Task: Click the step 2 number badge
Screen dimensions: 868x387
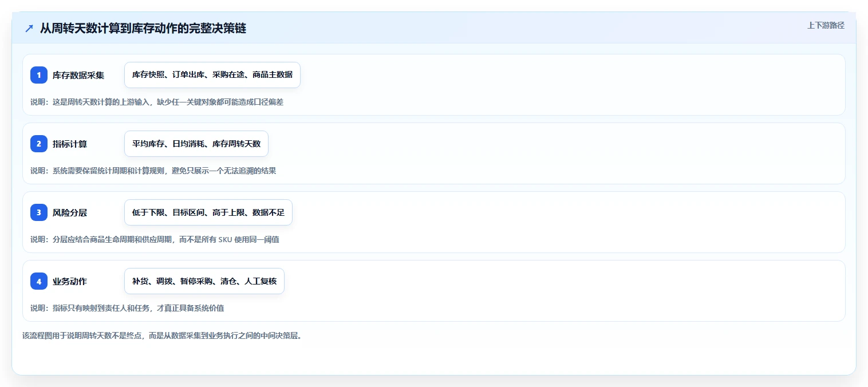Action: click(39, 144)
